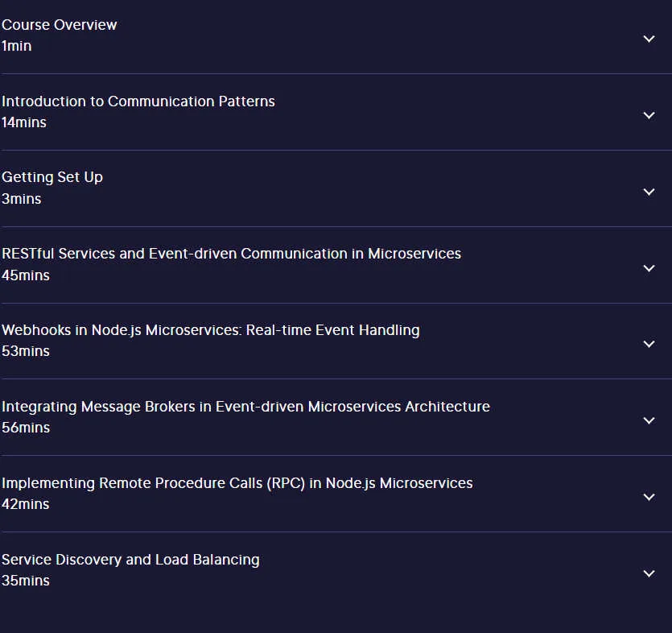This screenshot has width=672, height=633.
Task: Open the Course Overview title
Action: click(x=59, y=25)
